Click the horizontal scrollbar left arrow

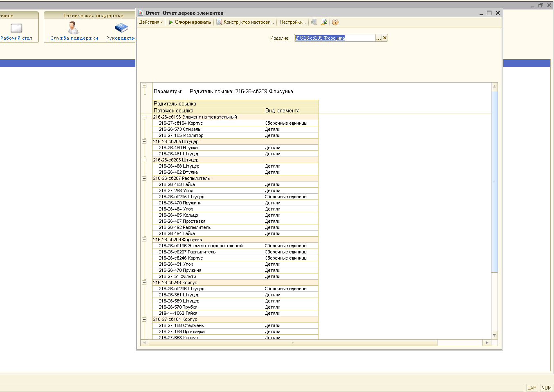coord(144,343)
